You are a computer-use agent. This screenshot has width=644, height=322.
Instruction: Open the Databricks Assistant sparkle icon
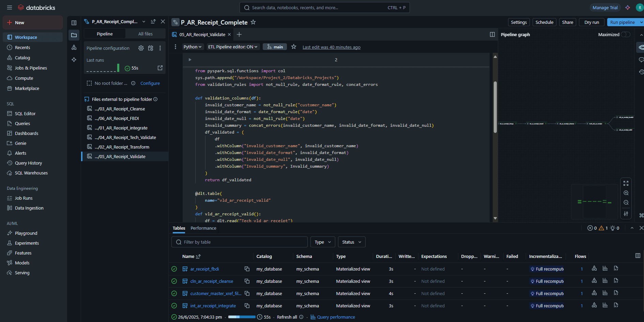click(x=628, y=7)
